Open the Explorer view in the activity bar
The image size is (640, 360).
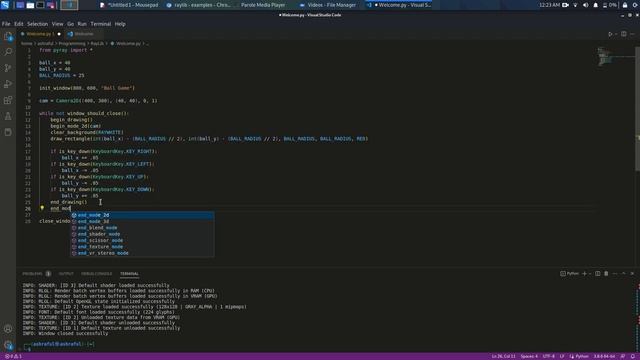click(8, 37)
